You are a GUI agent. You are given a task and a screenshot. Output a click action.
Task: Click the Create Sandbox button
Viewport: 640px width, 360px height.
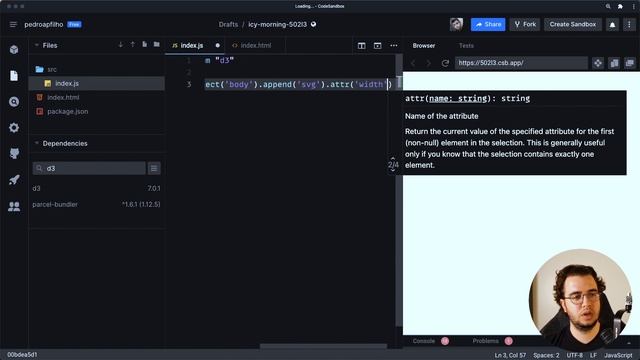(573, 24)
